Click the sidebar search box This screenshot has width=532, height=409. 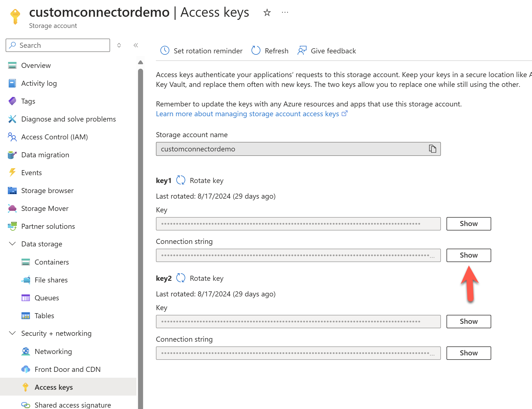[58, 45]
